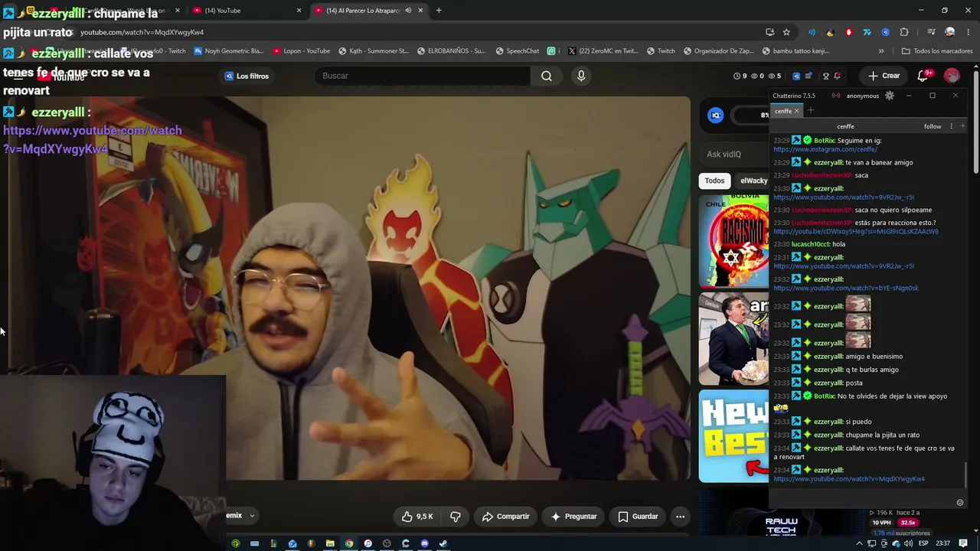Open YouTube notifications bell
The height and width of the screenshot is (551, 980).
point(923,76)
